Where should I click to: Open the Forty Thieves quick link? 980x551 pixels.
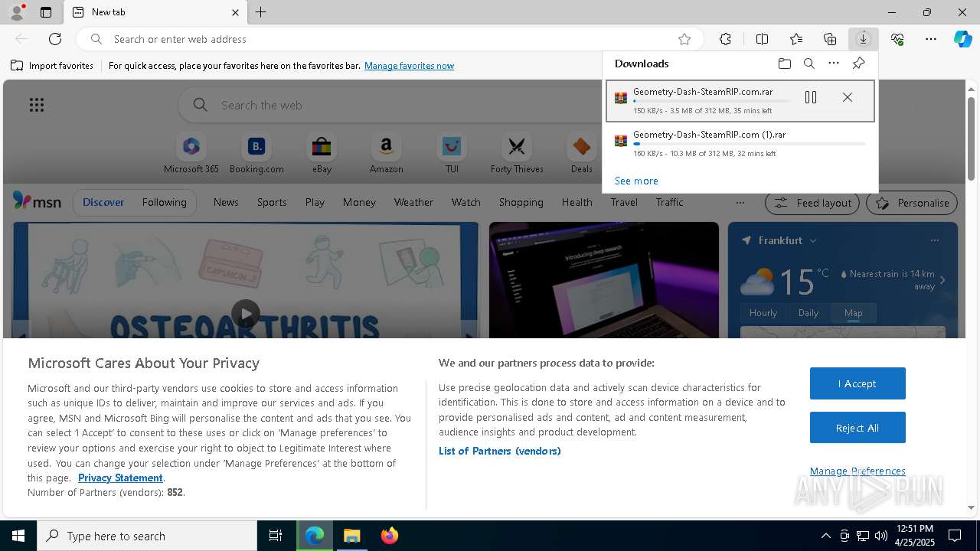coord(517,154)
